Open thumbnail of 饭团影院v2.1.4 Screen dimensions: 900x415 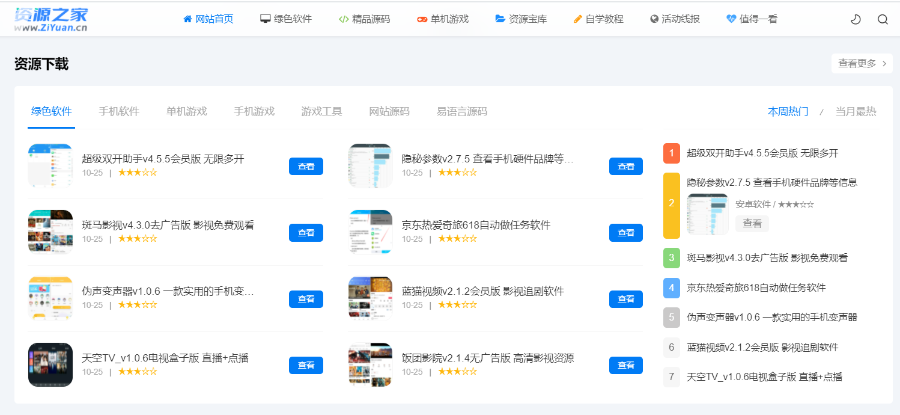370,365
